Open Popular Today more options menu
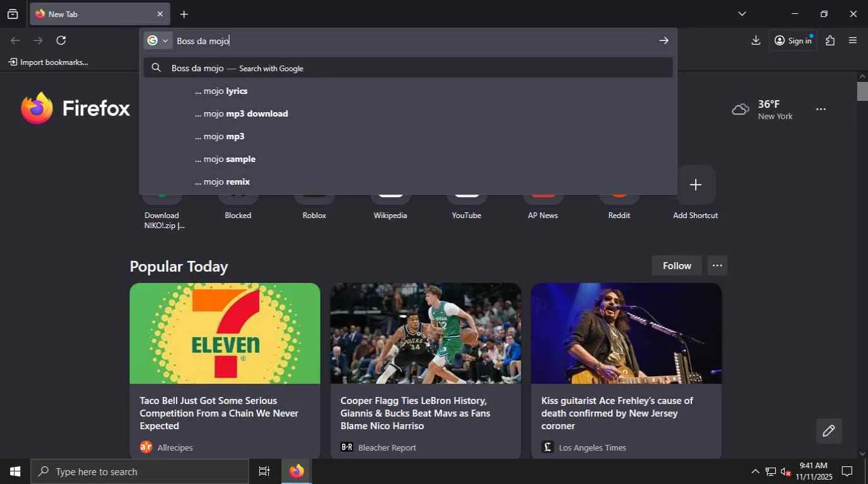The image size is (868, 484). (x=717, y=265)
